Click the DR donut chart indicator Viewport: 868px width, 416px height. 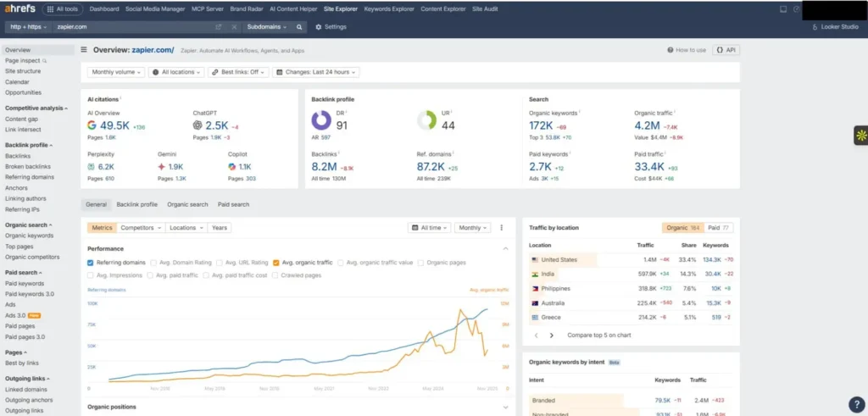(321, 120)
